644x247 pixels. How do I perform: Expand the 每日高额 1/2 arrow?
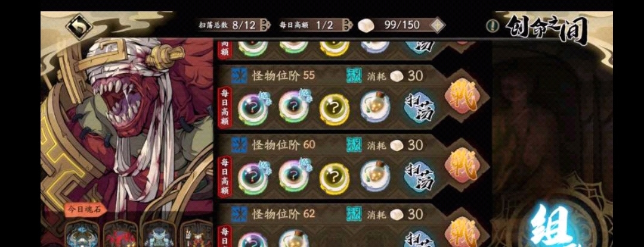[x=348, y=25]
